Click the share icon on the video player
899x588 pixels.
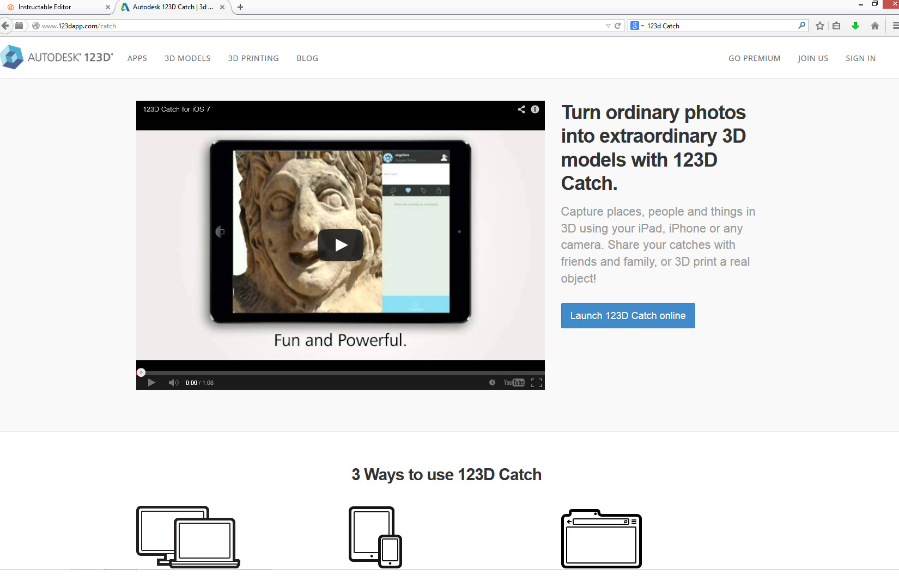pyautogui.click(x=521, y=109)
